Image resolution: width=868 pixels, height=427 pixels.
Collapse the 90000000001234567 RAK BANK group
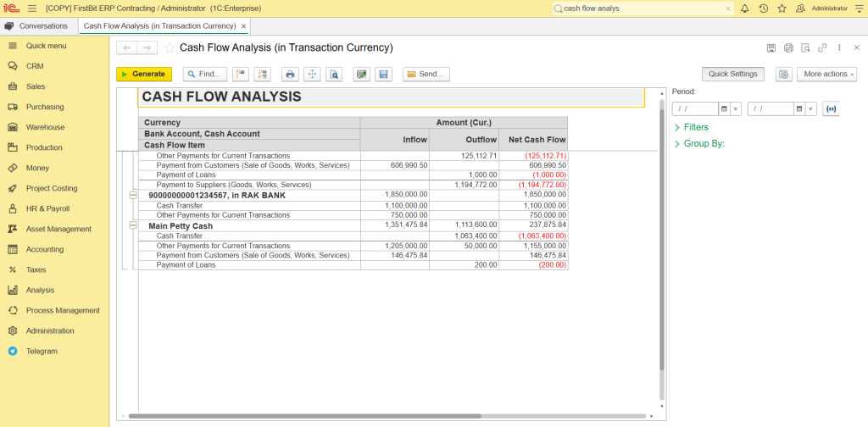133,195
